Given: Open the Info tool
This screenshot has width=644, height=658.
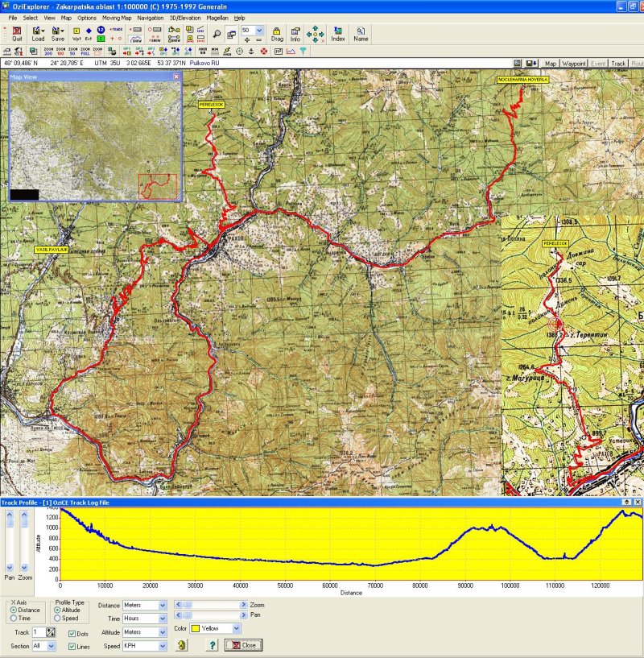Looking at the screenshot, I should click(295, 32).
